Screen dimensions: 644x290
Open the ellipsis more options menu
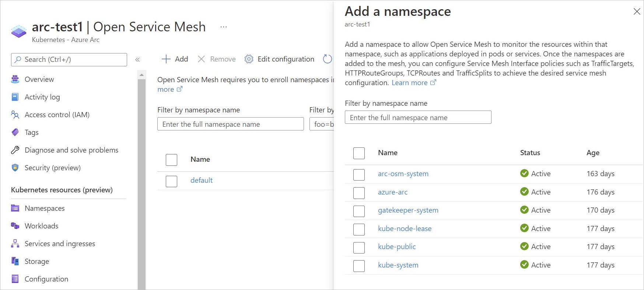point(224,27)
